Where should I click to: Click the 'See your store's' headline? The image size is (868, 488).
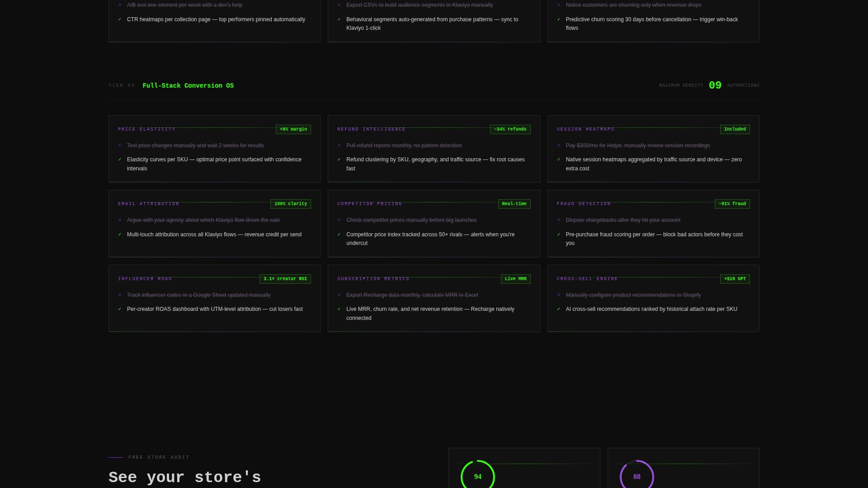point(185,477)
